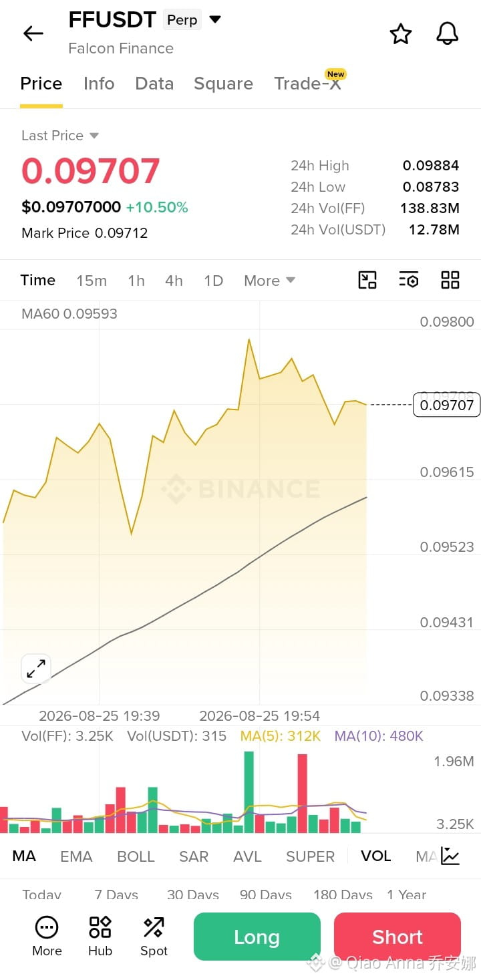Tap the red Short button

click(397, 937)
